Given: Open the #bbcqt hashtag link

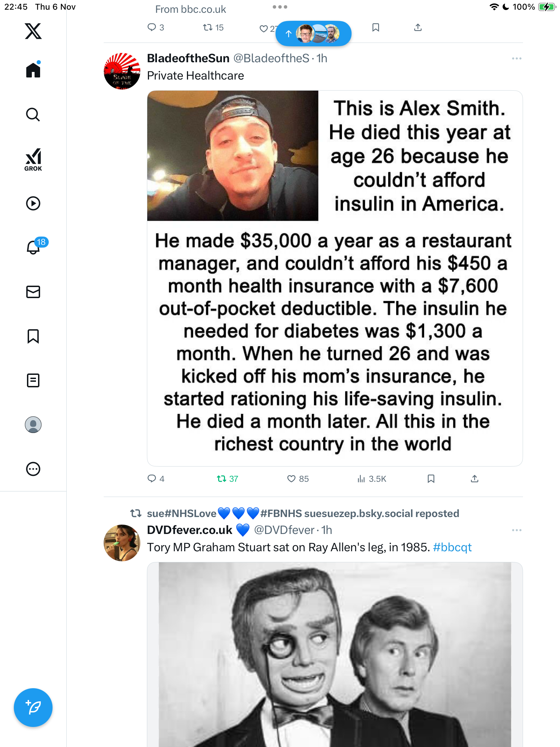Looking at the screenshot, I should pyautogui.click(x=452, y=547).
